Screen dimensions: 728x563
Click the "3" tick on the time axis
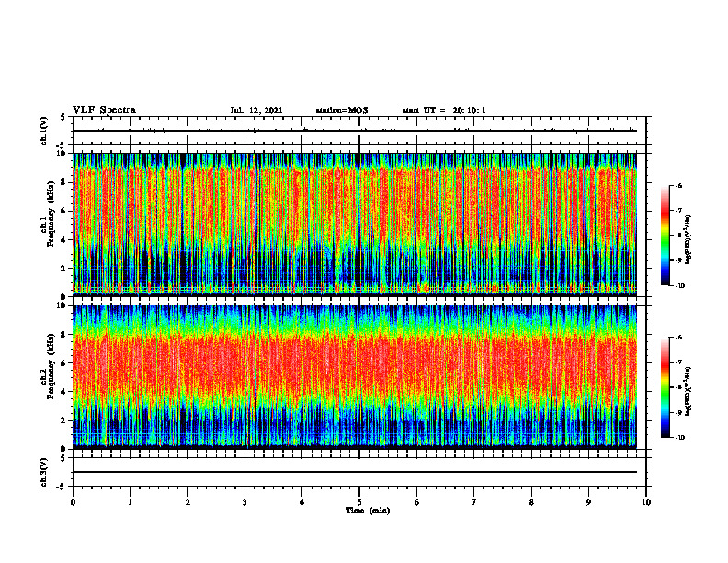pos(245,502)
